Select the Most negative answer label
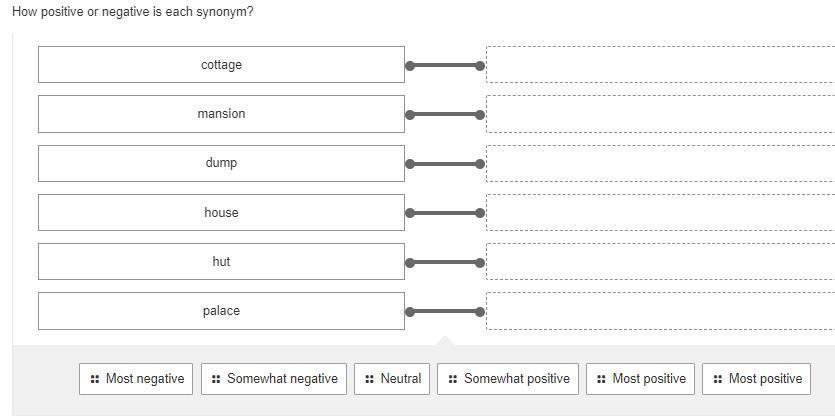 click(145, 379)
